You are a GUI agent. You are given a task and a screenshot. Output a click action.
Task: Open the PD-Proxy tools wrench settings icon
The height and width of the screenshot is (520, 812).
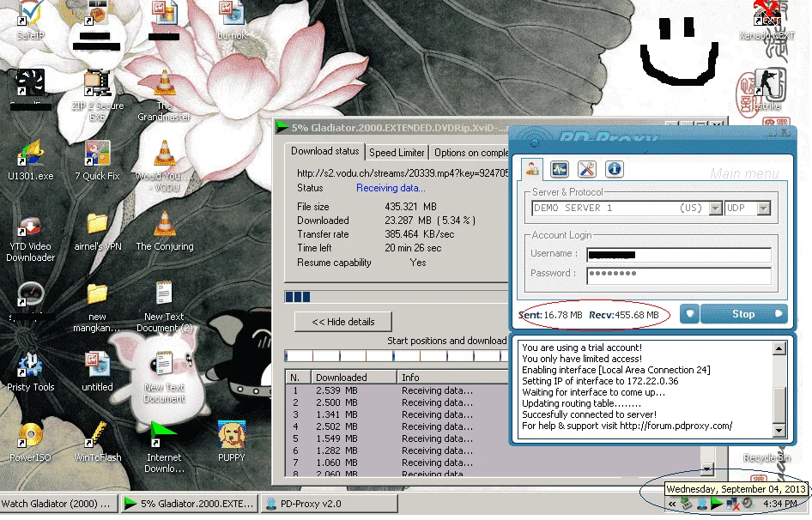tap(587, 169)
